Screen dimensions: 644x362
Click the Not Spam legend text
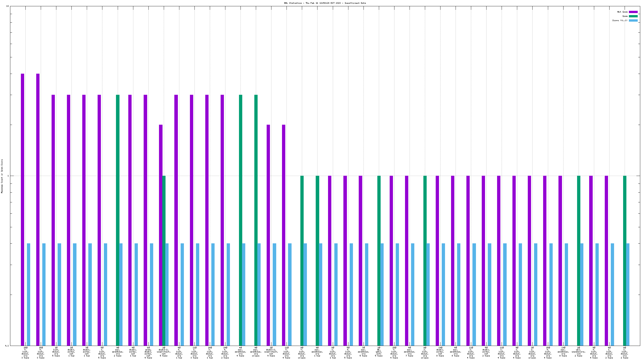pyautogui.click(x=622, y=12)
